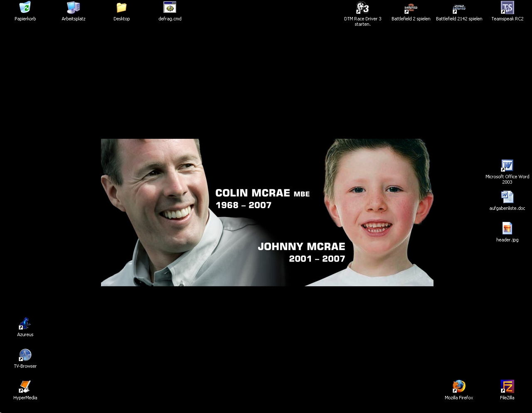Select the defrag.cmd script file

(x=170, y=8)
